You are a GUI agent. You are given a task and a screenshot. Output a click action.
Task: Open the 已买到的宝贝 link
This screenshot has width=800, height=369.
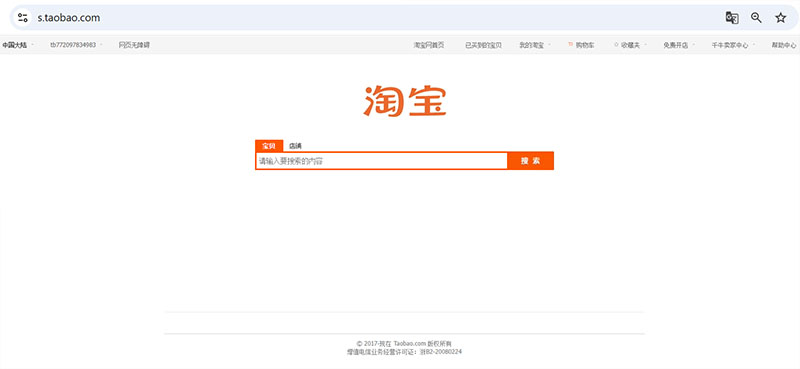point(483,45)
